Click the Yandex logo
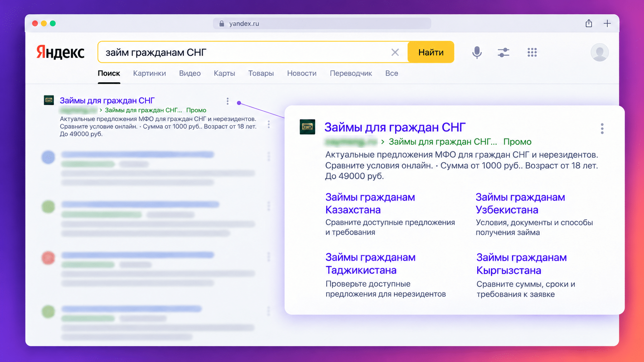Screen dimensions: 644x362 coord(60,52)
